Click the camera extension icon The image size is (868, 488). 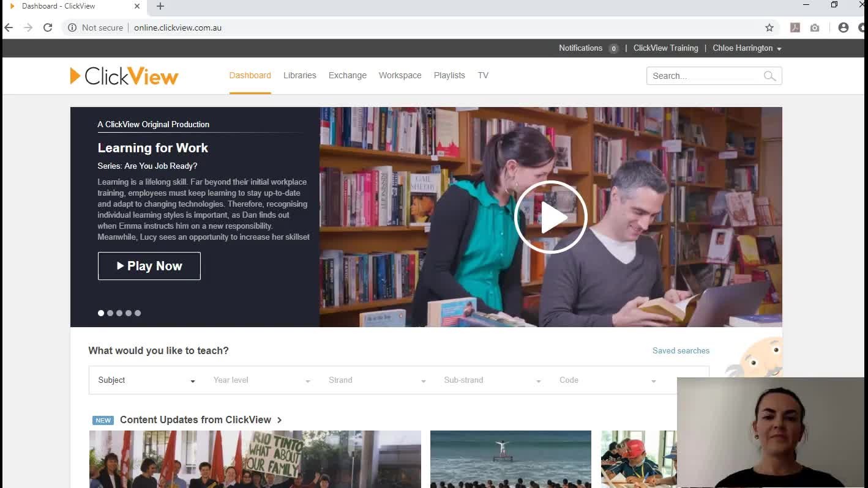point(815,28)
